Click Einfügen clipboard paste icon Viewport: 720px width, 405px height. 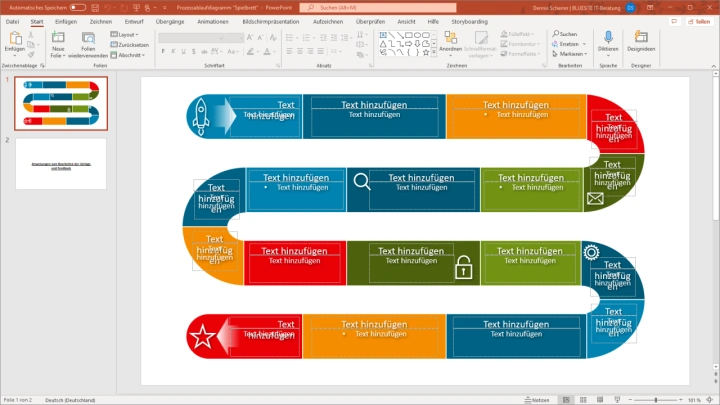(x=14, y=38)
